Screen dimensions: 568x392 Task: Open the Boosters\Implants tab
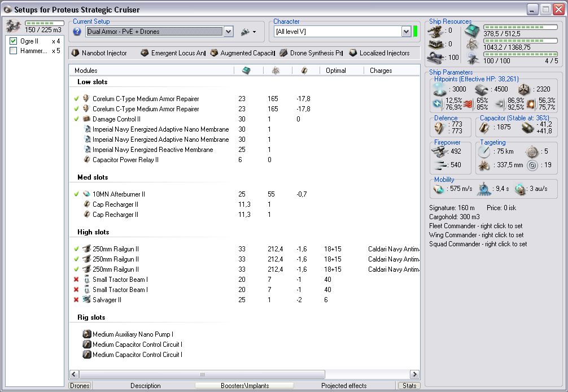(244, 385)
